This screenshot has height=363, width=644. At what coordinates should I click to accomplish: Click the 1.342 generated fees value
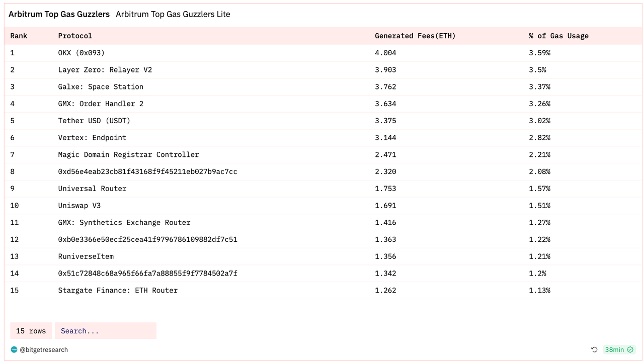pyautogui.click(x=385, y=274)
